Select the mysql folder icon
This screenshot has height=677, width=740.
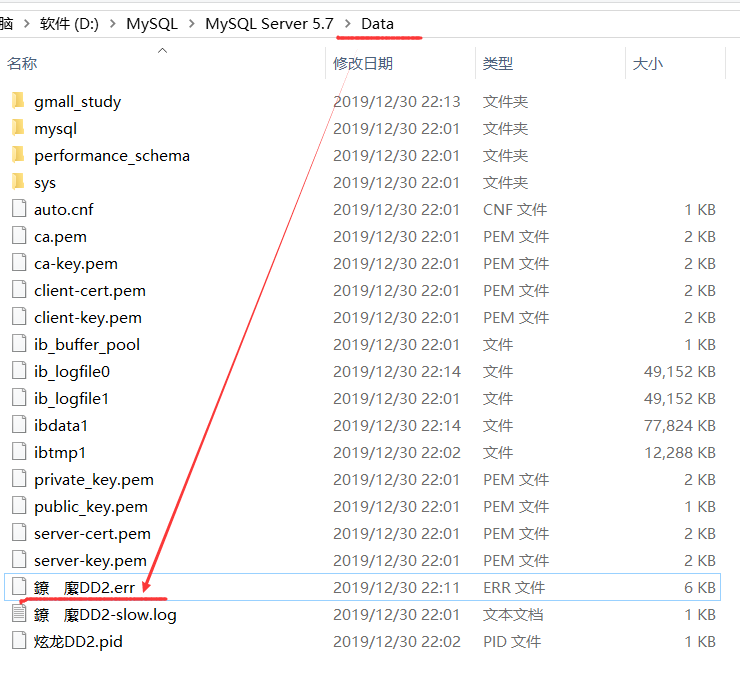(x=17, y=128)
